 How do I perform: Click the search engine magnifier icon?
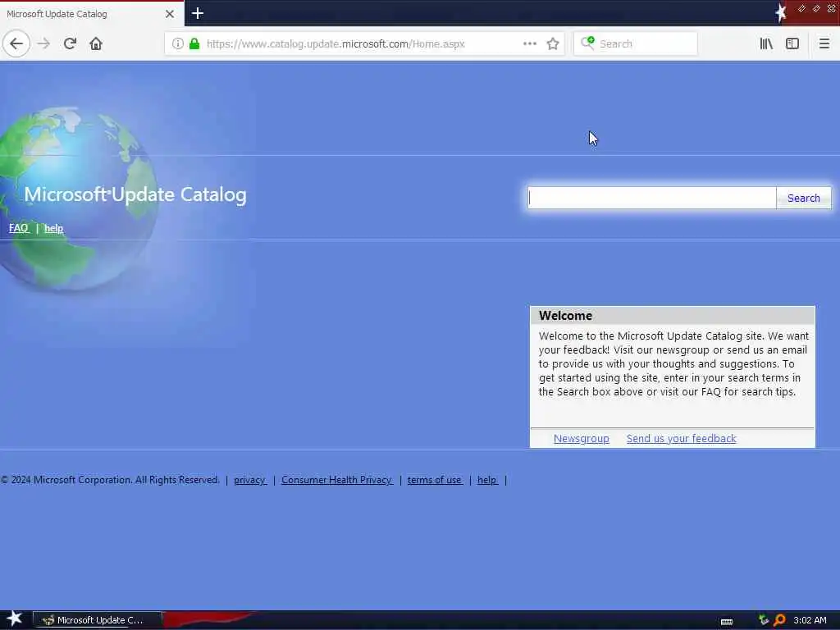tap(587, 43)
